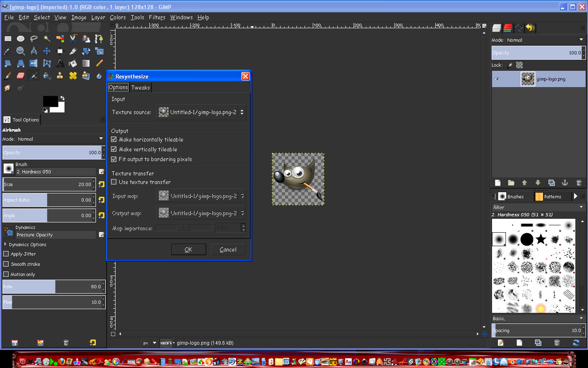Choose the Clone stamp tool
The width and height of the screenshot is (588, 368).
(60, 76)
